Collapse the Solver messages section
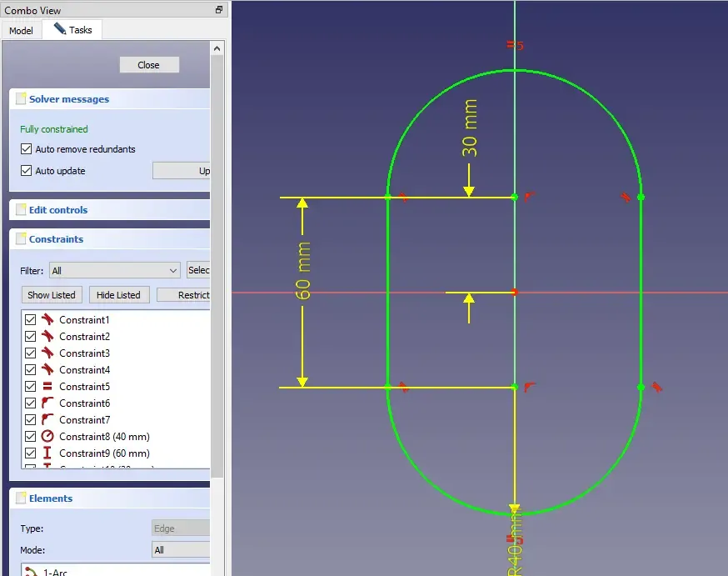 110,99
